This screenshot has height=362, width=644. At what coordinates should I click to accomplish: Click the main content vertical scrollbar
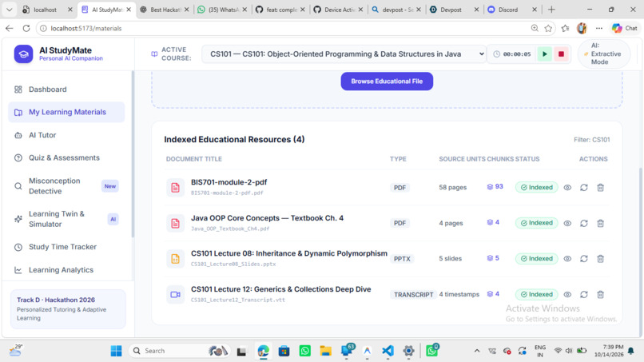point(639,252)
